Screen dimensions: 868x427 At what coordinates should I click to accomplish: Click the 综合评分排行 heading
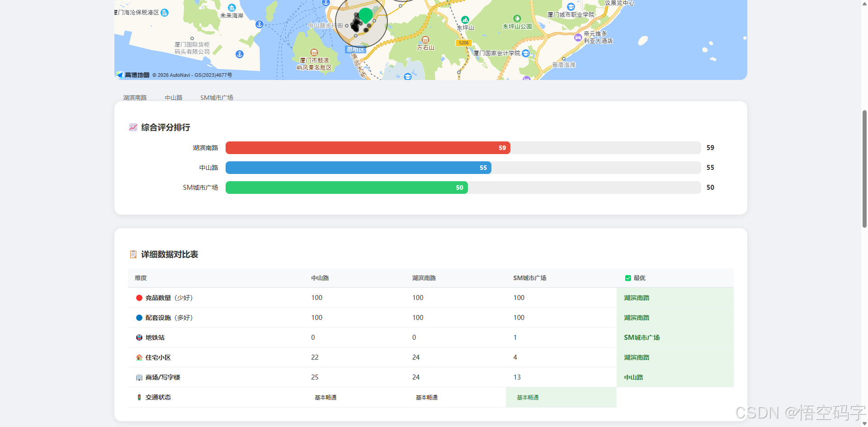point(165,127)
